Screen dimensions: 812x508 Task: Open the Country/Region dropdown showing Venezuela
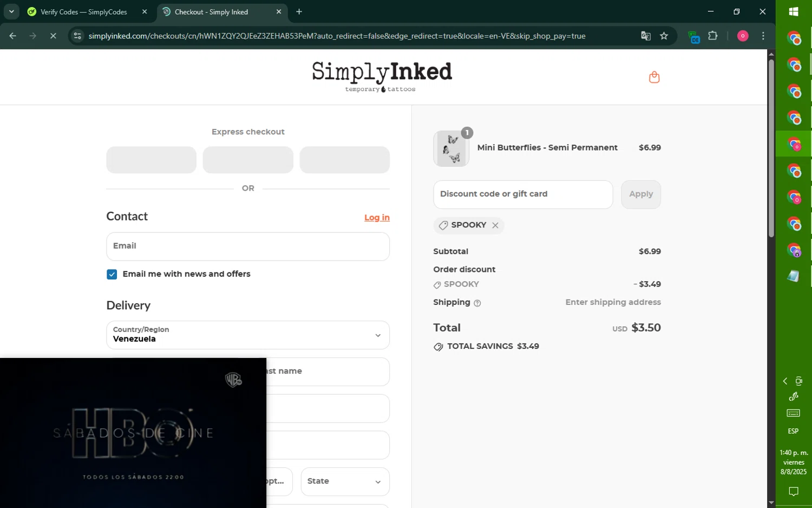pyautogui.click(x=248, y=335)
